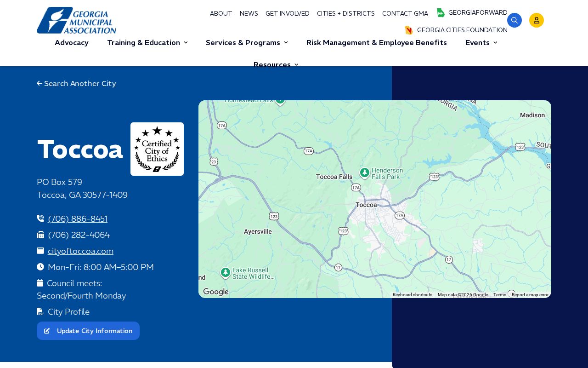The width and height of the screenshot is (588, 368).
Task: Open the Contact GMA link
Action: click(405, 14)
